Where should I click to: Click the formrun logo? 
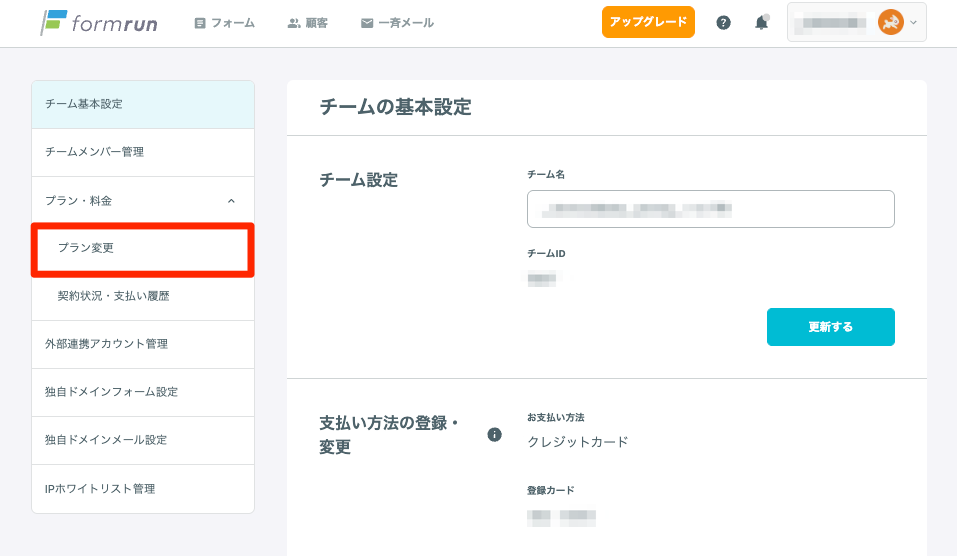pos(99,22)
